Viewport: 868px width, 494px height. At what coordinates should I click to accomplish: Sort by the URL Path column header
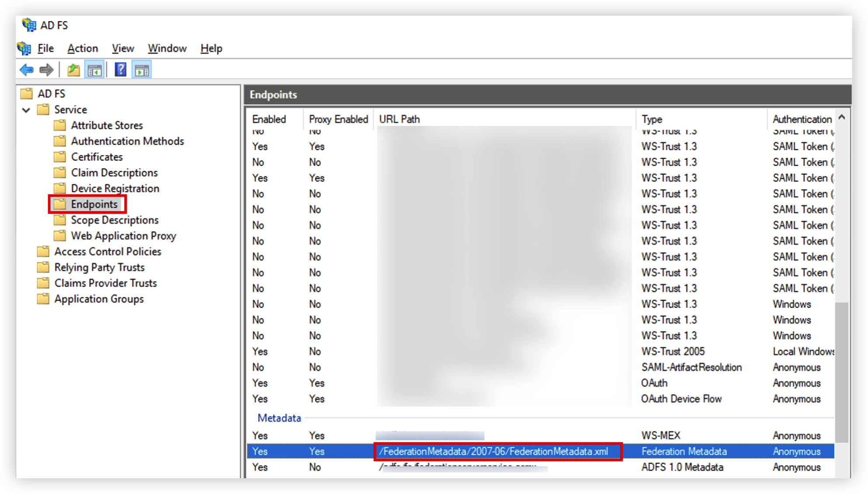point(505,119)
